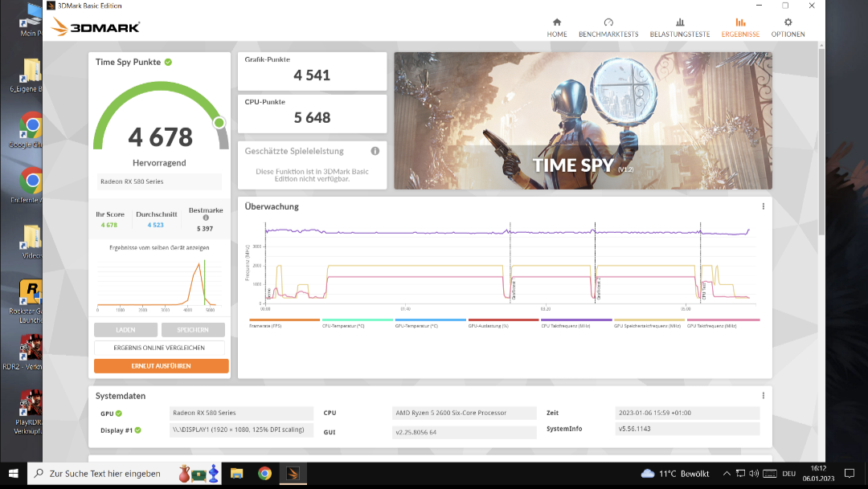The height and width of the screenshot is (489, 868).
Task: Open the BELASTUNGSTESTE tab
Action: click(680, 27)
